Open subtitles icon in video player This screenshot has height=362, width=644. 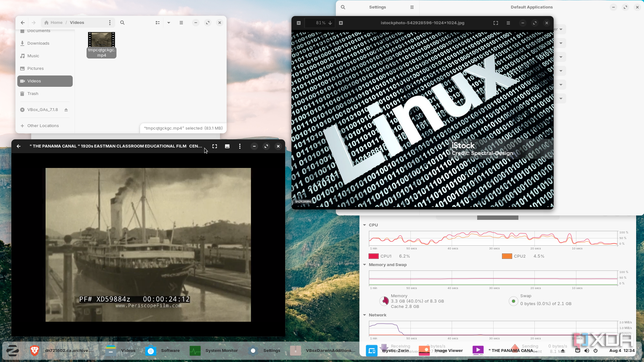pos(227,146)
